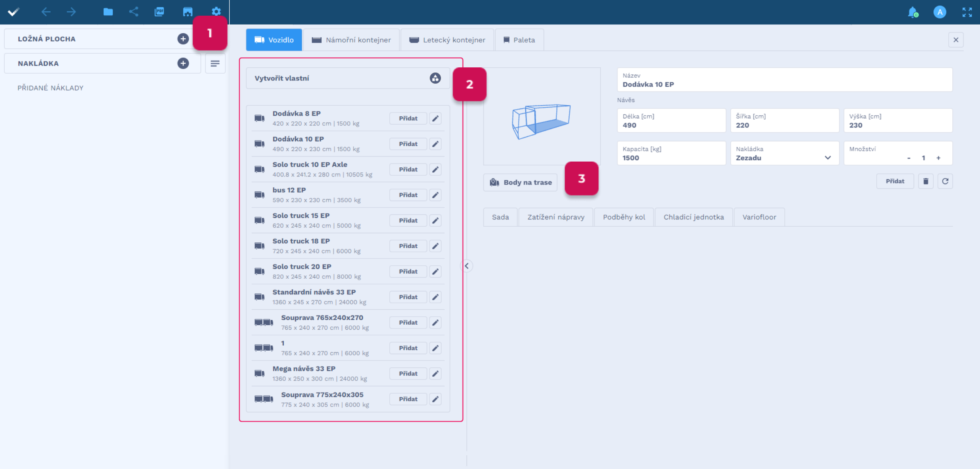Toggle fullscreen mode icon
Viewport: 980px width, 469px height.
967,12
